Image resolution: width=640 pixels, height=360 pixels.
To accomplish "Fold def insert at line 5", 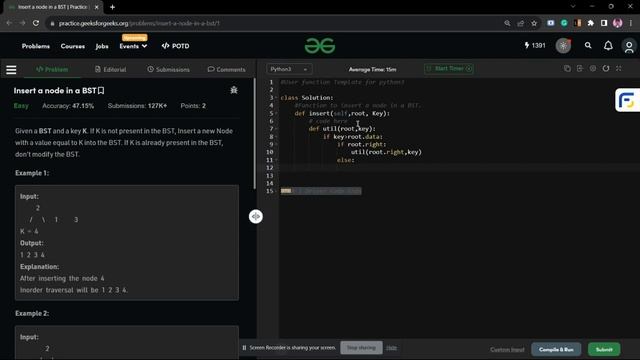I will coord(276,113).
